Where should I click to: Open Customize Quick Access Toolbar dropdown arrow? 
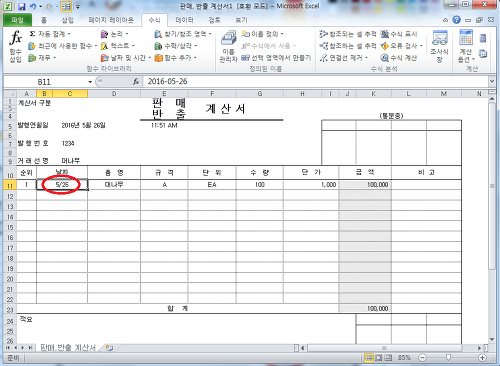tap(77, 6)
